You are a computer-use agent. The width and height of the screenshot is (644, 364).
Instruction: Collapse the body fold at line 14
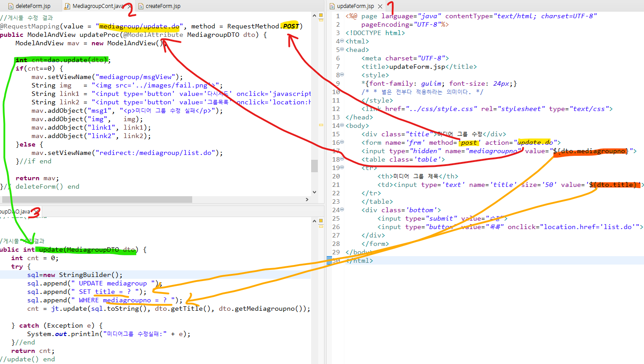[342, 126]
